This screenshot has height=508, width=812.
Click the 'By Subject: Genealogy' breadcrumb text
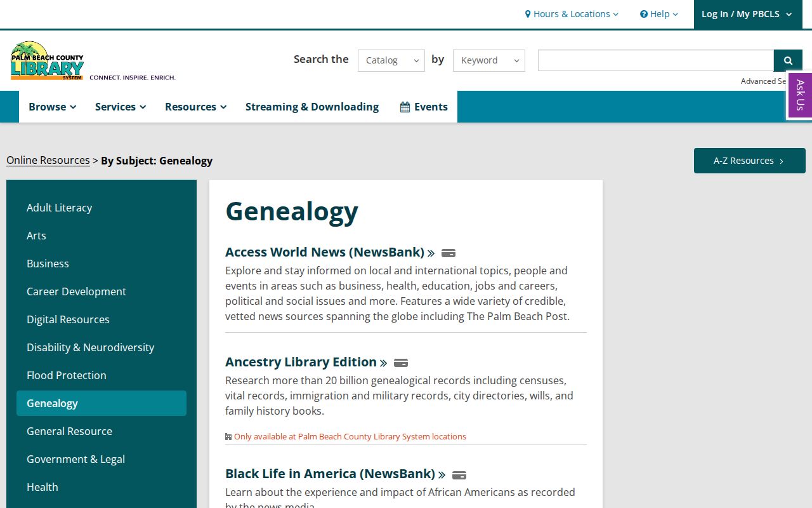[157, 161]
